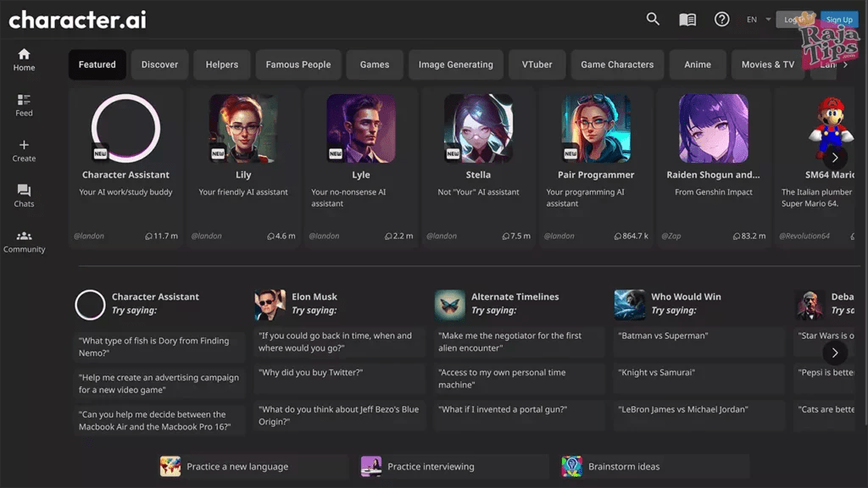Image resolution: width=868 pixels, height=488 pixels.
Task: Try Macbook Air vs Pro prompt
Action: point(159,420)
